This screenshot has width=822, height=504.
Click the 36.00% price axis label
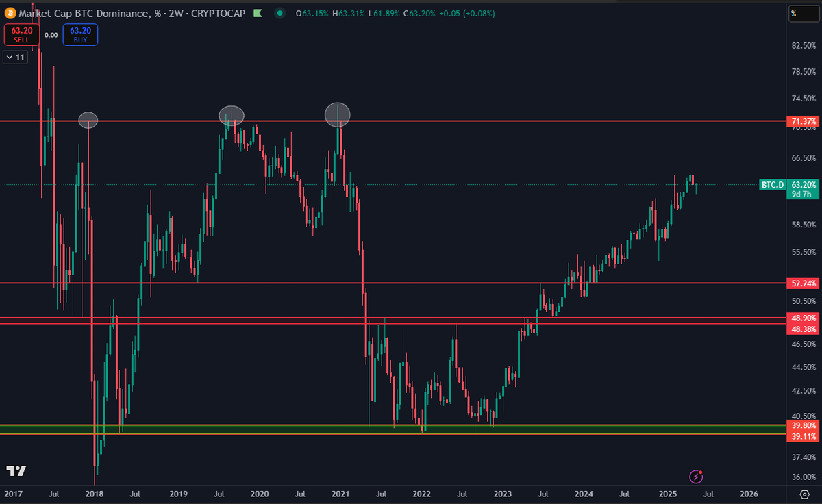pyautogui.click(x=804, y=477)
